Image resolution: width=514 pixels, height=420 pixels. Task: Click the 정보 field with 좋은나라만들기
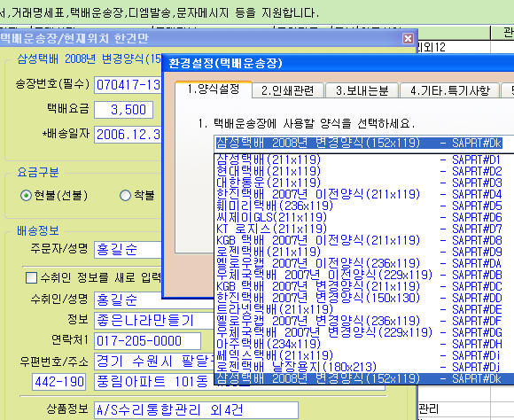[x=154, y=321]
